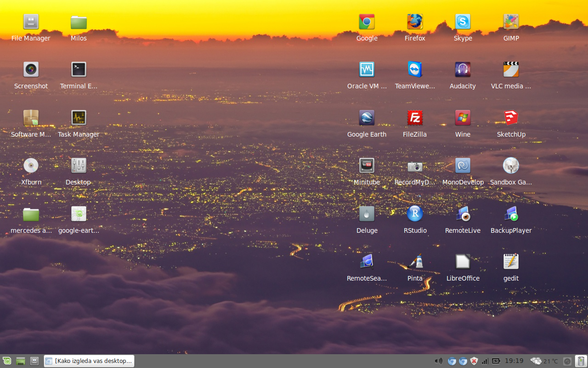The height and width of the screenshot is (368, 588).
Task: Open the network signal strength indicator
Action: 485,361
